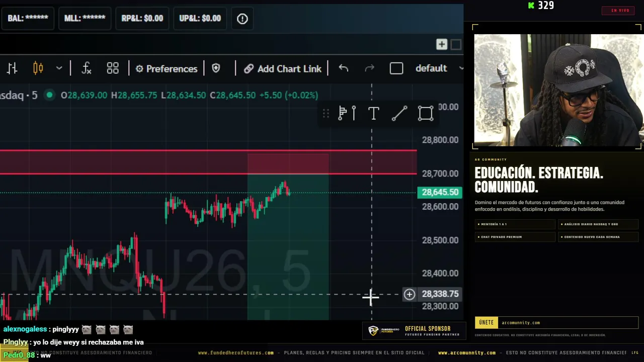This screenshot has height=362, width=644.
Task: Select the candlestick chart type icon
Action: tap(38, 68)
